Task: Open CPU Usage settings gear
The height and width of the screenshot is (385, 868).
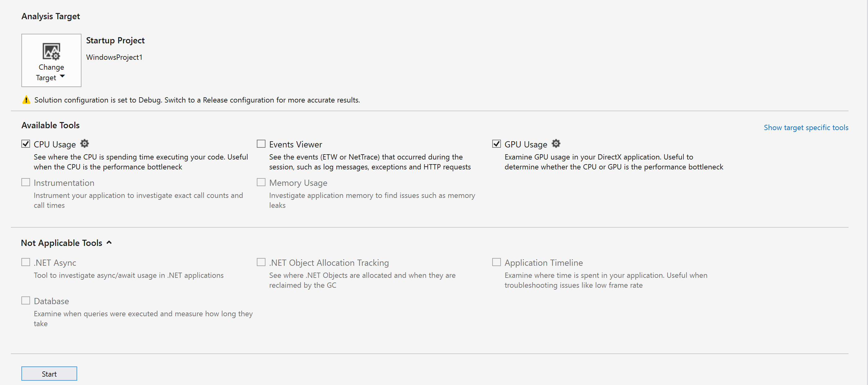Action: [x=85, y=144]
